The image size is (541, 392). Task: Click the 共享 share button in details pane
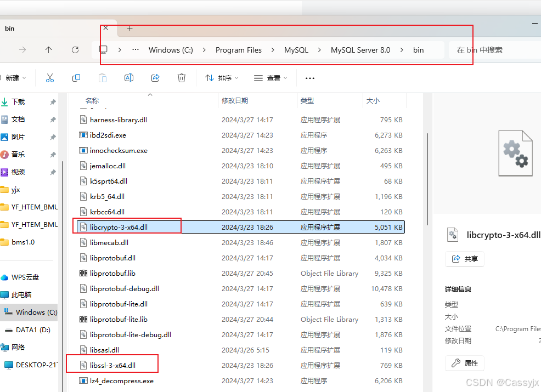click(x=465, y=259)
